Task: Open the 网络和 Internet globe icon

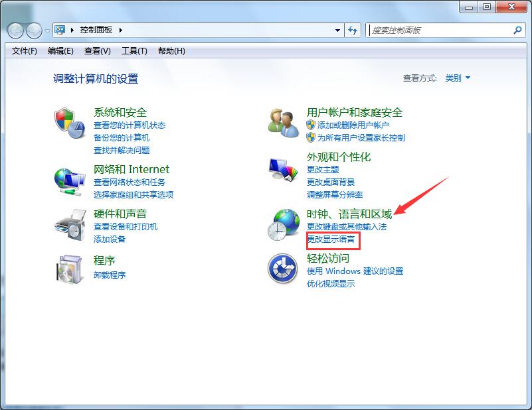Action: tap(70, 182)
